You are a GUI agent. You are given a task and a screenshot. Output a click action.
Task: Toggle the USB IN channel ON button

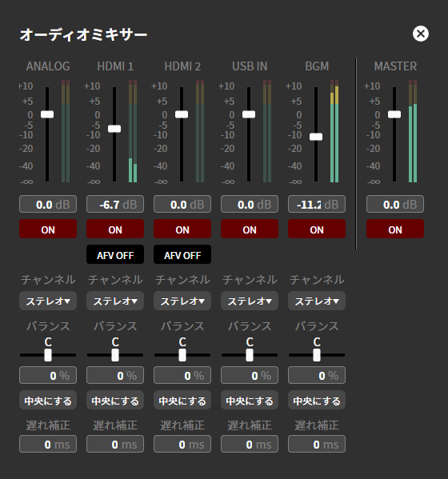(250, 229)
